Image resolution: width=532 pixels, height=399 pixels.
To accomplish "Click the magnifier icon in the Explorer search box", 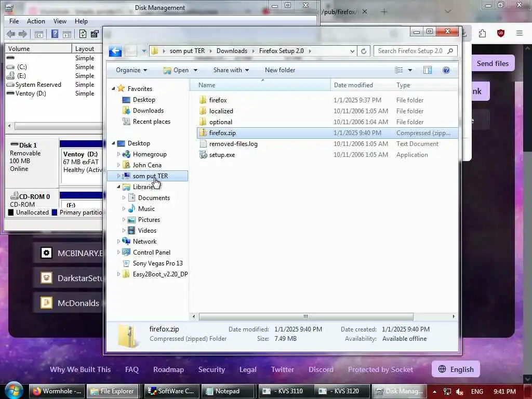I will (450, 51).
